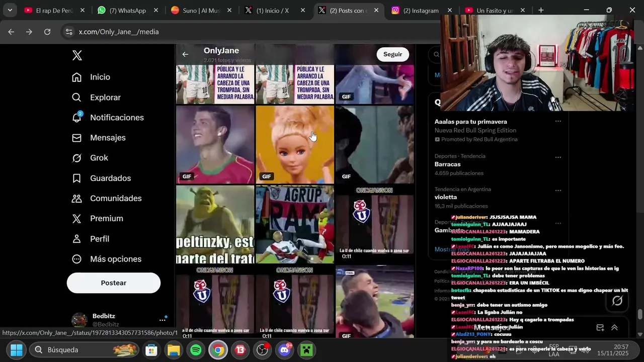Open Premium in the sidebar
644x362 pixels.
[98, 218]
